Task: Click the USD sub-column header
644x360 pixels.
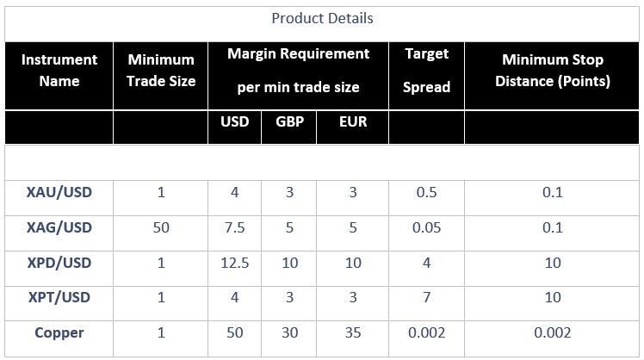Action: point(234,121)
